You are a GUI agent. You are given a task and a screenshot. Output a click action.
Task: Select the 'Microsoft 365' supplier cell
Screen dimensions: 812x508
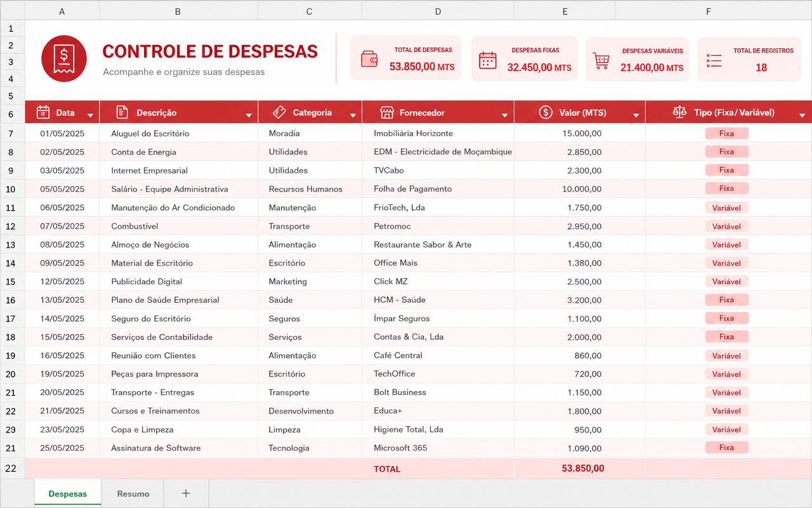pos(438,448)
